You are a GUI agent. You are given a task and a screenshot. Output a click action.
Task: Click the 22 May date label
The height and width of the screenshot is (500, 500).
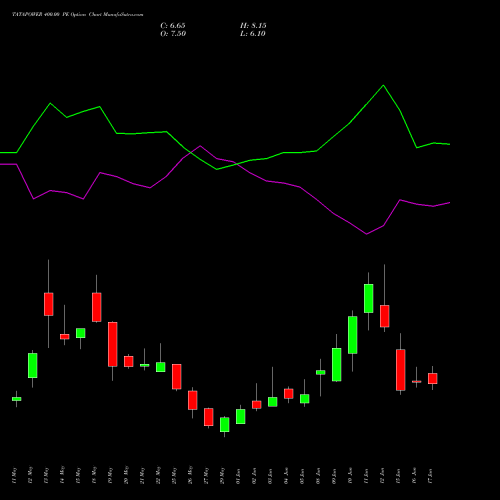(158, 475)
